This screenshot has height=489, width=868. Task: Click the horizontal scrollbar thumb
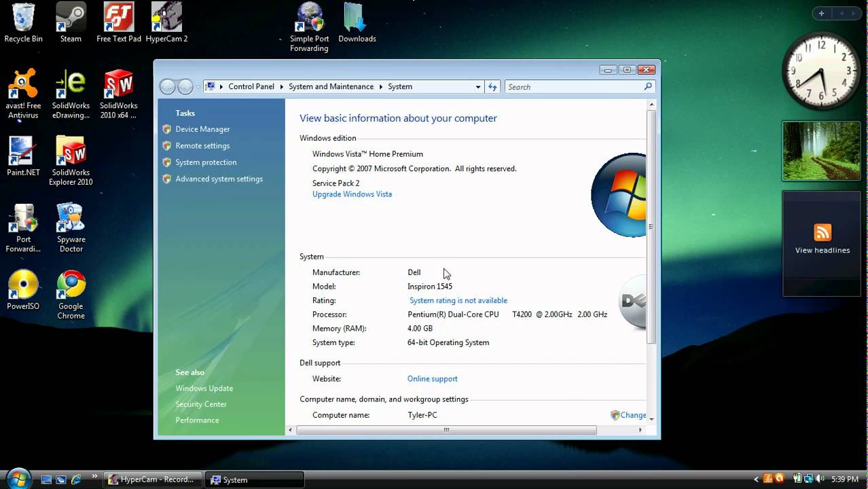(x=446, y=430)
